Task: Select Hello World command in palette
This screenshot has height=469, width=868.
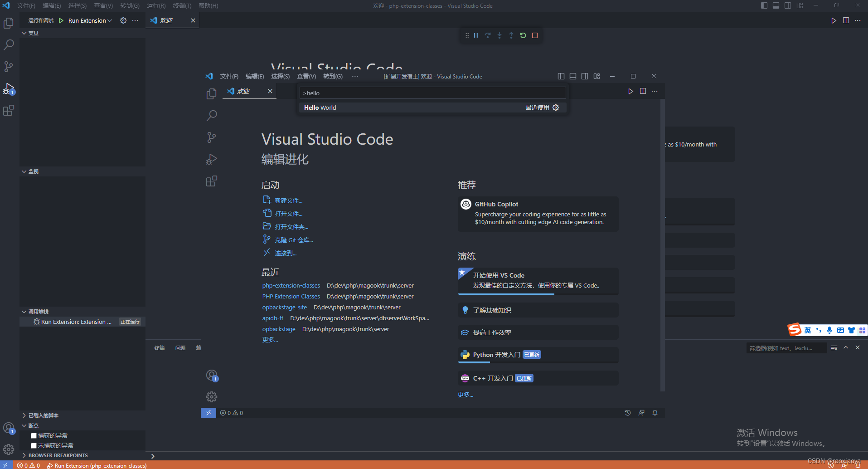Action: click(x=432, y=107)
